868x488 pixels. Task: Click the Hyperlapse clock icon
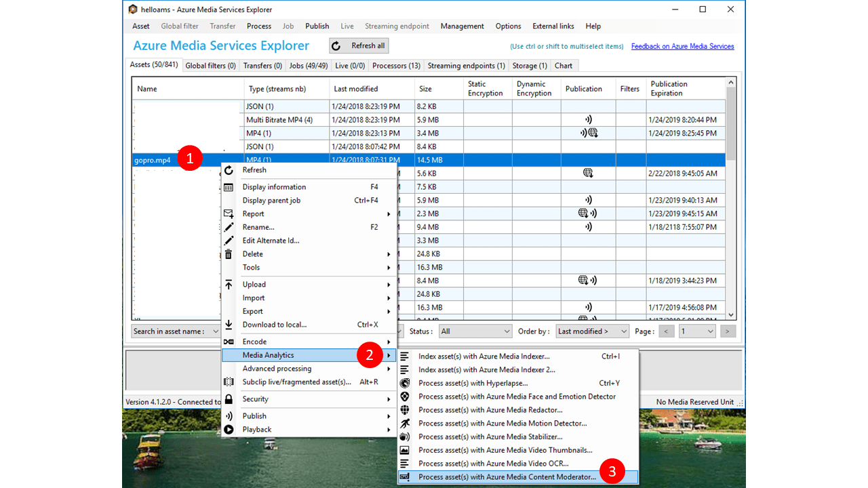(x=405, y=383)
